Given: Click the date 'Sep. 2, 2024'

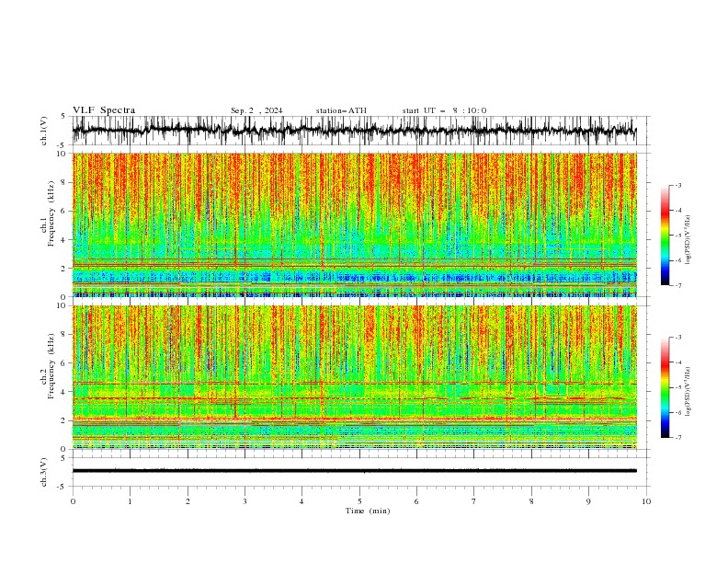Looking at the screenshot, I should (256, 110).
